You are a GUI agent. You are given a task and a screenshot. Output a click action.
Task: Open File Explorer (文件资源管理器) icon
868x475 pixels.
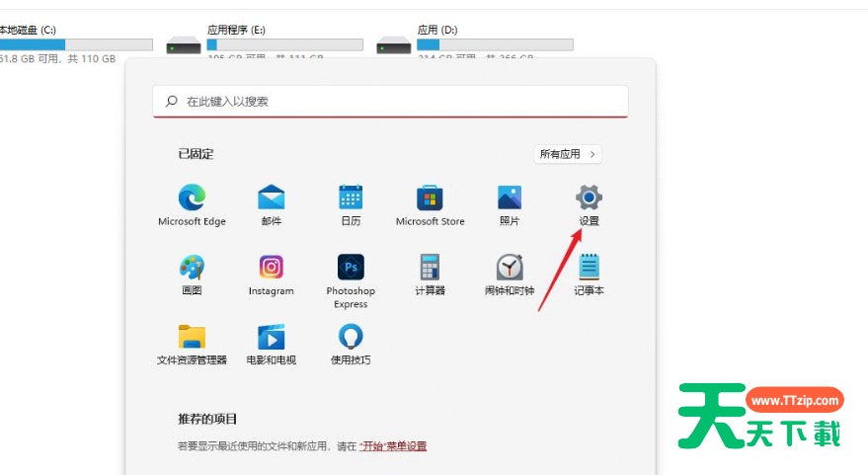point(192,338)
